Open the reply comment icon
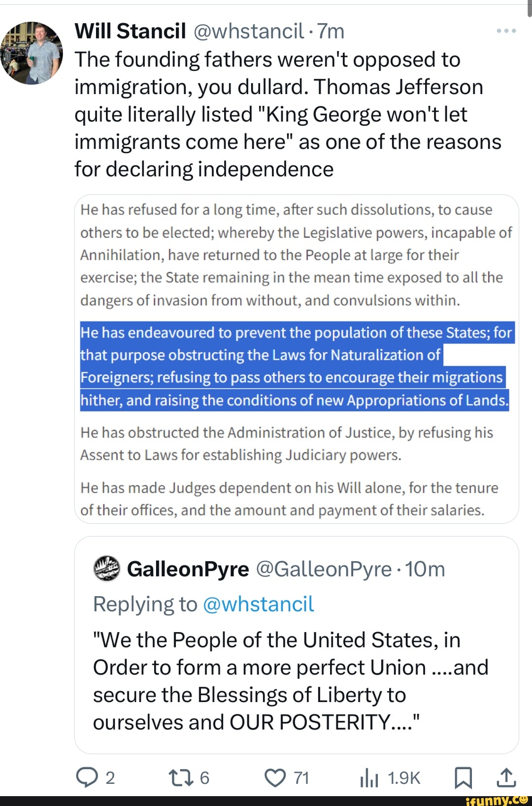 [x=87, y=777]
